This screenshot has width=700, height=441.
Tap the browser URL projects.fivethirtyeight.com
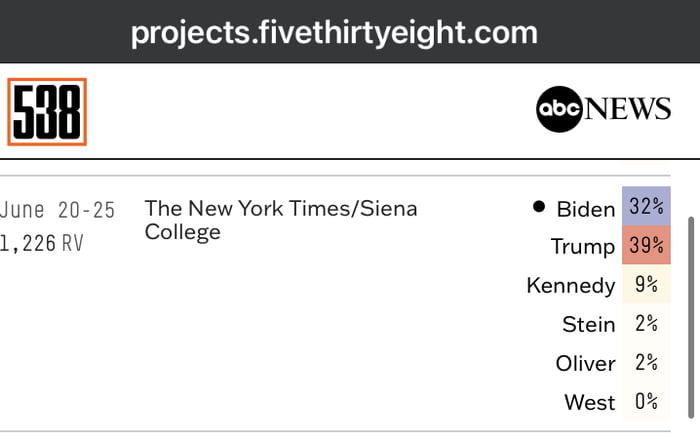click(x=334, y=33)
